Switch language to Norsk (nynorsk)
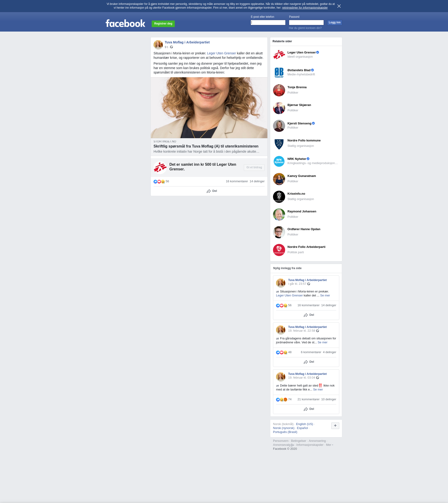This screenshot has width=448, height=503. (x=283, y=428)
